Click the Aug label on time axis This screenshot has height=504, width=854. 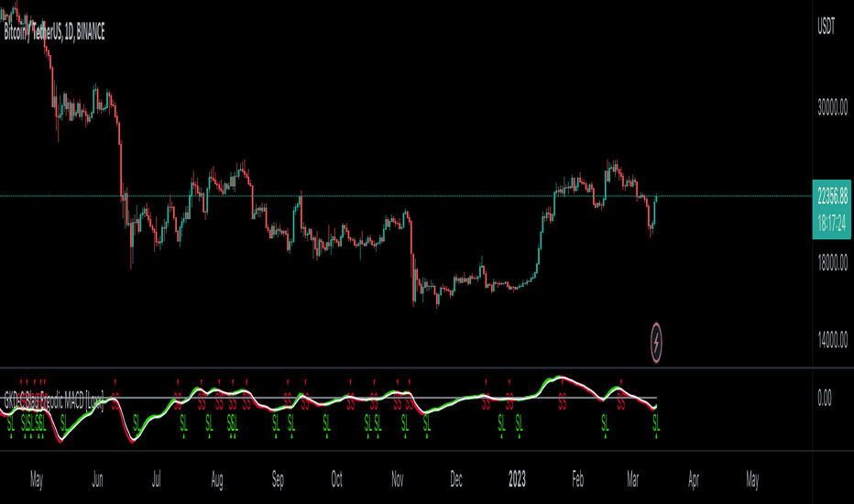[217, 480]
